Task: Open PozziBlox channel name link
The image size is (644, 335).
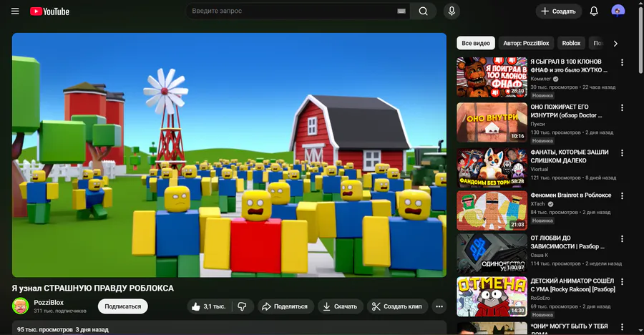Action: coord(49,303)
